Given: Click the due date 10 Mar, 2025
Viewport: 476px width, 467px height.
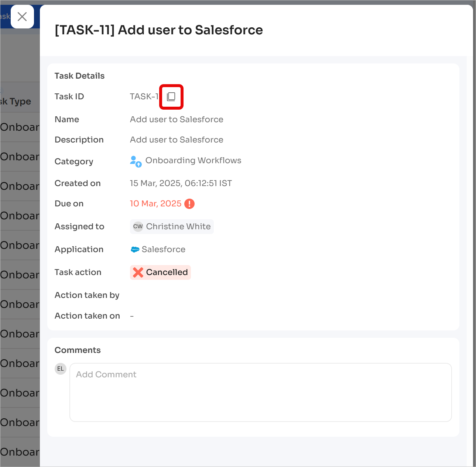Looking at the screenshot, I should coord(155,204).
